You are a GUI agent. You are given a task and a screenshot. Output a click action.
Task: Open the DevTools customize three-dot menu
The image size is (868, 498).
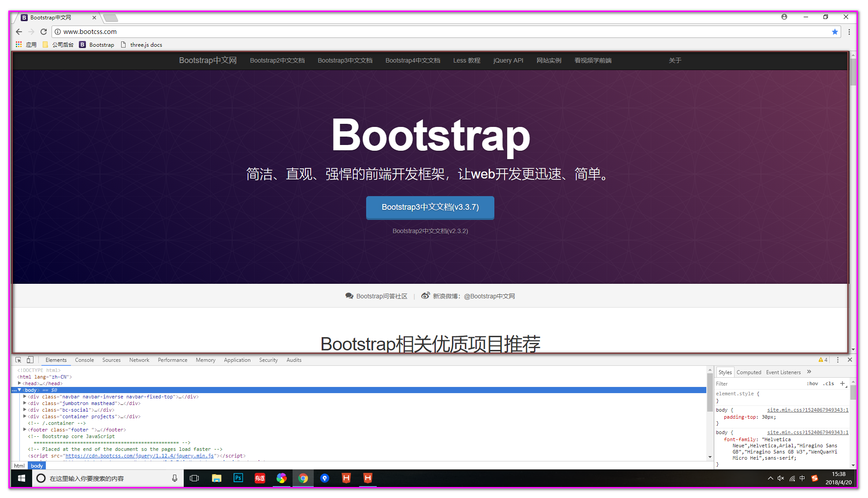[x=838, y=360]
